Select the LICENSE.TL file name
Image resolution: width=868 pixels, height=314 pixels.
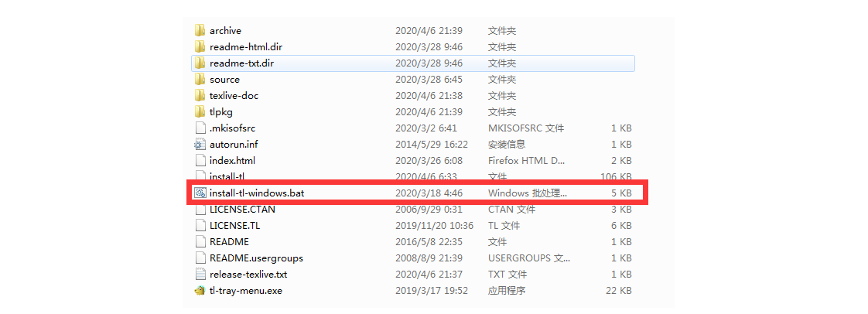[x=235, y=225]
